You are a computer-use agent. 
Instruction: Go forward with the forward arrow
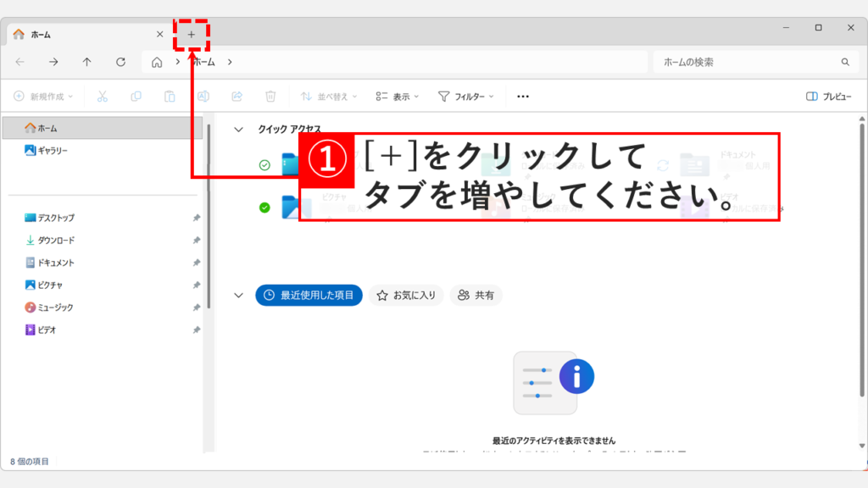click(53, 62)
